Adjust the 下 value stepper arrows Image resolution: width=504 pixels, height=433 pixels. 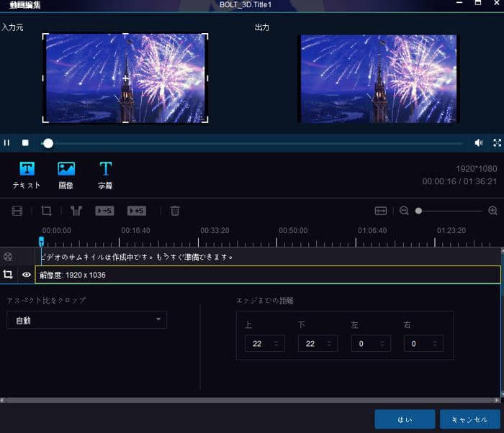pos(329,344)
